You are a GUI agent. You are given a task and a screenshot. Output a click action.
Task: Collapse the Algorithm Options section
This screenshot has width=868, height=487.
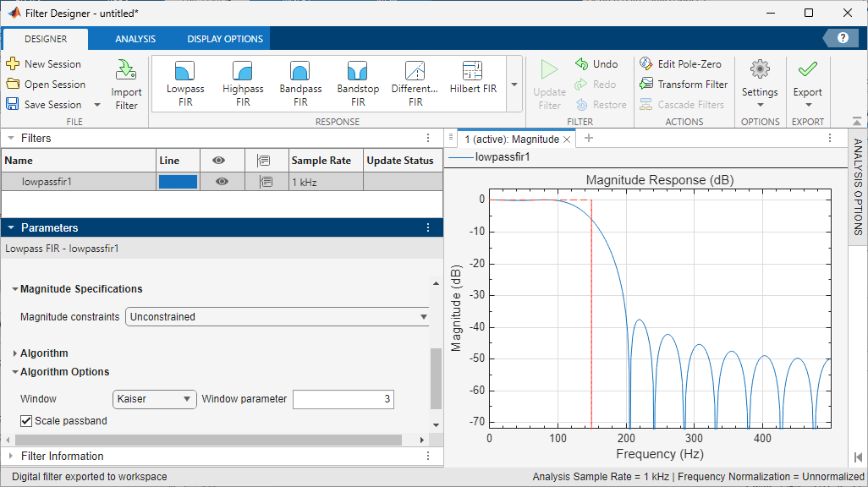tap(15, 372)
